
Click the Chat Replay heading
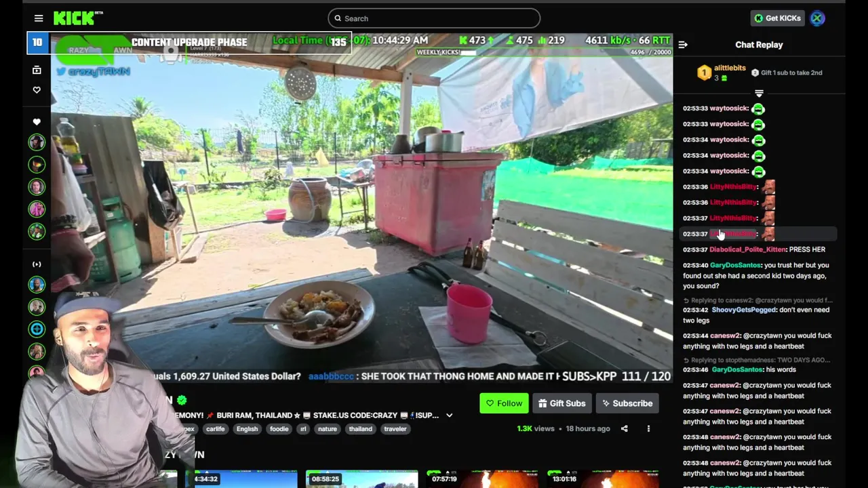(x=759, y=45)
